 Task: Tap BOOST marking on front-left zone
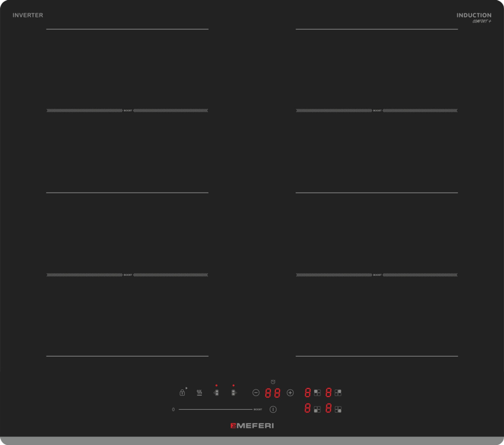point(128,275)
